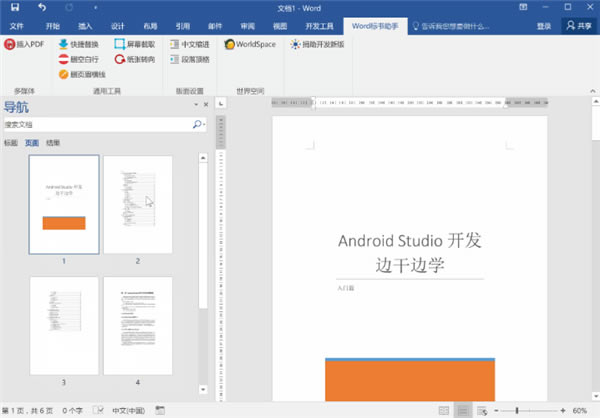600x418 pixels.
Task: Open the navigation pane options dropdown arrow
Action: coord(196,104)
